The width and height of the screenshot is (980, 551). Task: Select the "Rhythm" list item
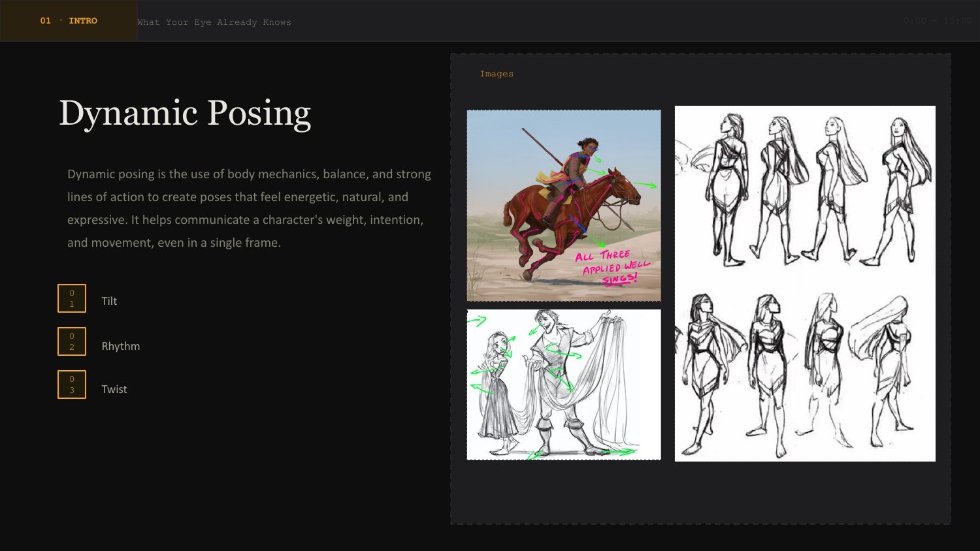121,346
